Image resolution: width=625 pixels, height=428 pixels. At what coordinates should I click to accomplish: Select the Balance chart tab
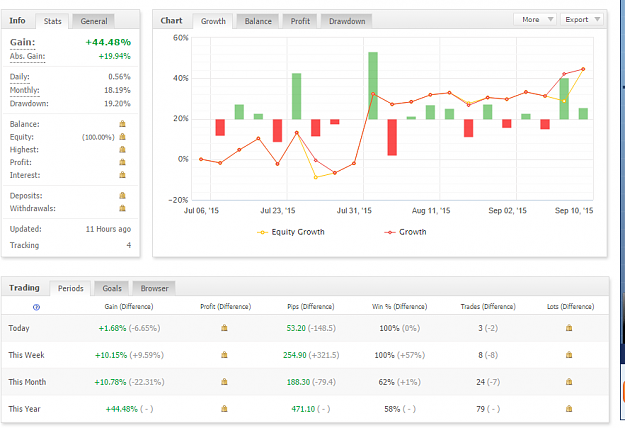258,21
